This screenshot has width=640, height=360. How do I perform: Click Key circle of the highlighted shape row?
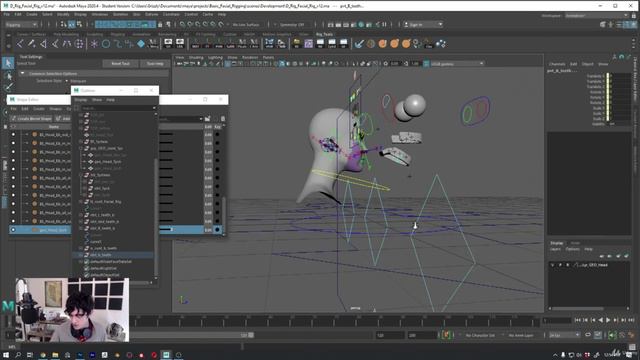click(x=217, y=230)
